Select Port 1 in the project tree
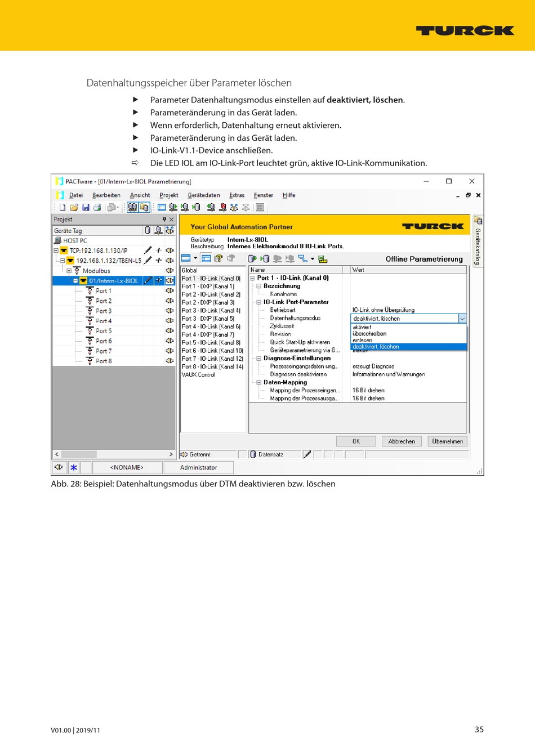Screen dimensions: 535x756 click(x=104, y=291)
